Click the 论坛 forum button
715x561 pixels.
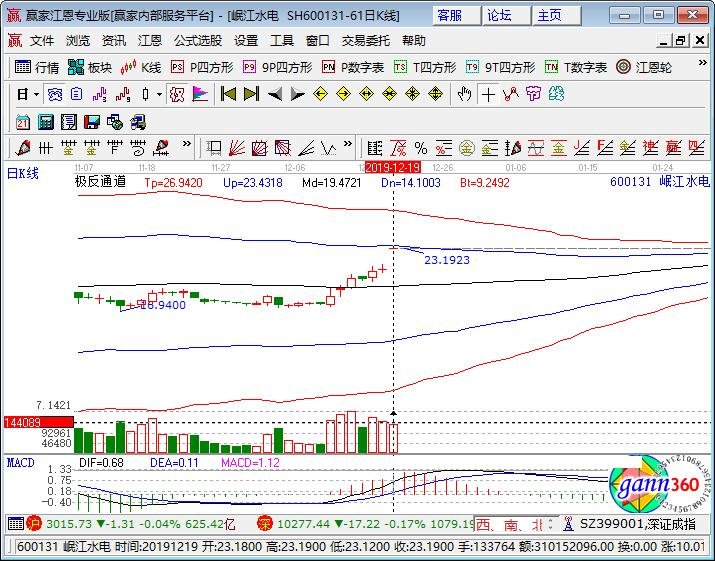pos(506,16)
